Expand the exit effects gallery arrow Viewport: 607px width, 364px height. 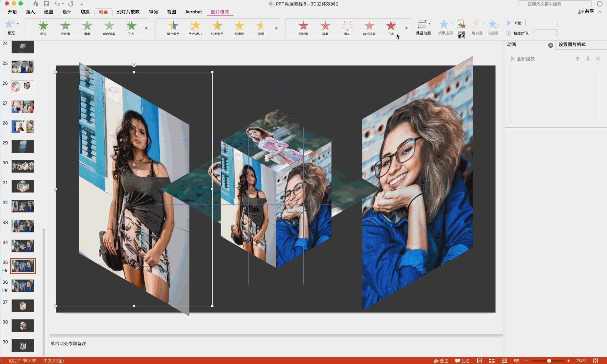coord(407,28)
